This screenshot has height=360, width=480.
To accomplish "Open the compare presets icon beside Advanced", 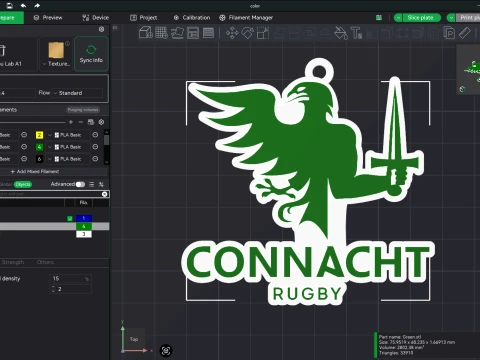I will 101,184.
